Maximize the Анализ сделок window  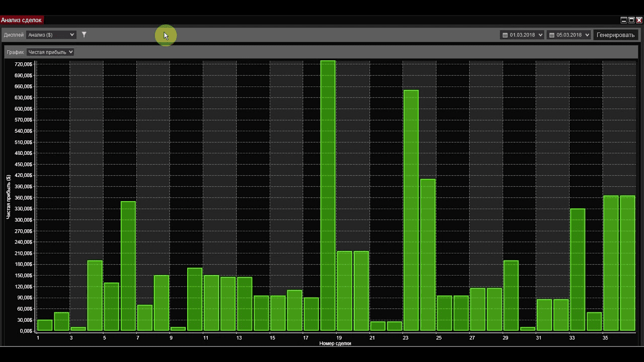pos(631,20)
